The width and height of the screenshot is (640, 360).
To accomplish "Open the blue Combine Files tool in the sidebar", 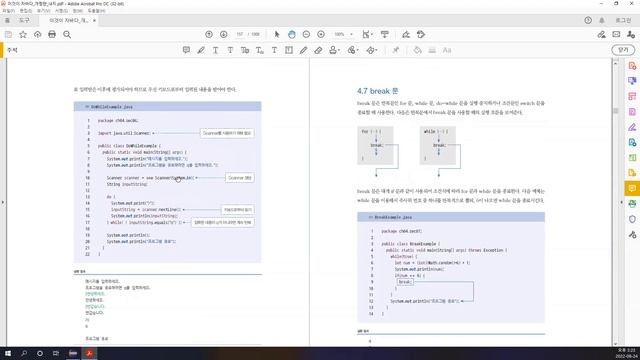I will pos(632,81).
